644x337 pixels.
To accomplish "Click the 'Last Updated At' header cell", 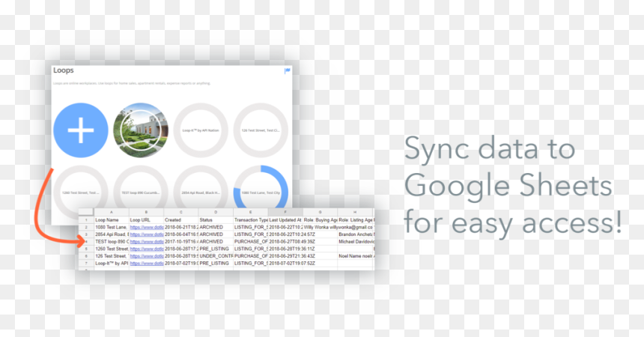I will pos(285,220).
